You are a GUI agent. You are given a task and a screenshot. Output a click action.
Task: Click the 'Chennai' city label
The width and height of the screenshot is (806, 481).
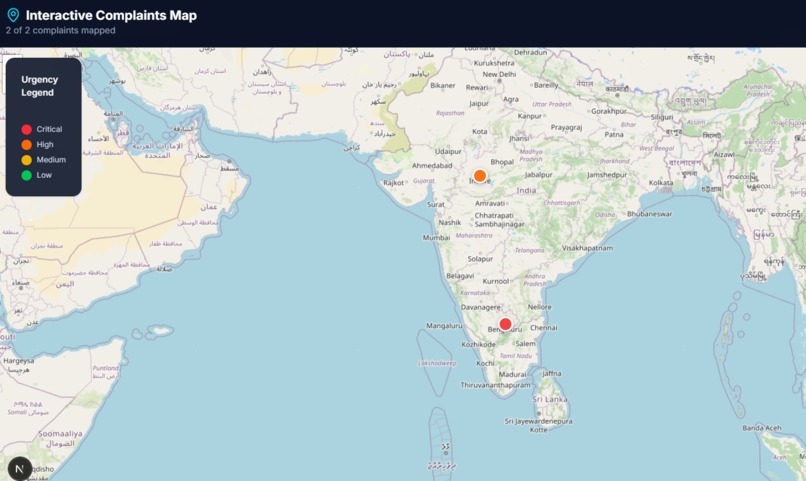543,327
